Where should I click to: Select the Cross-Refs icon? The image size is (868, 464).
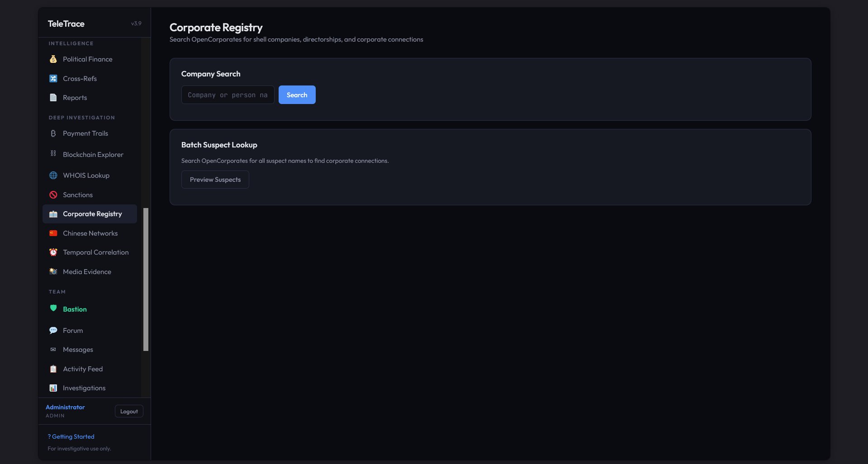tap(53, 78)
